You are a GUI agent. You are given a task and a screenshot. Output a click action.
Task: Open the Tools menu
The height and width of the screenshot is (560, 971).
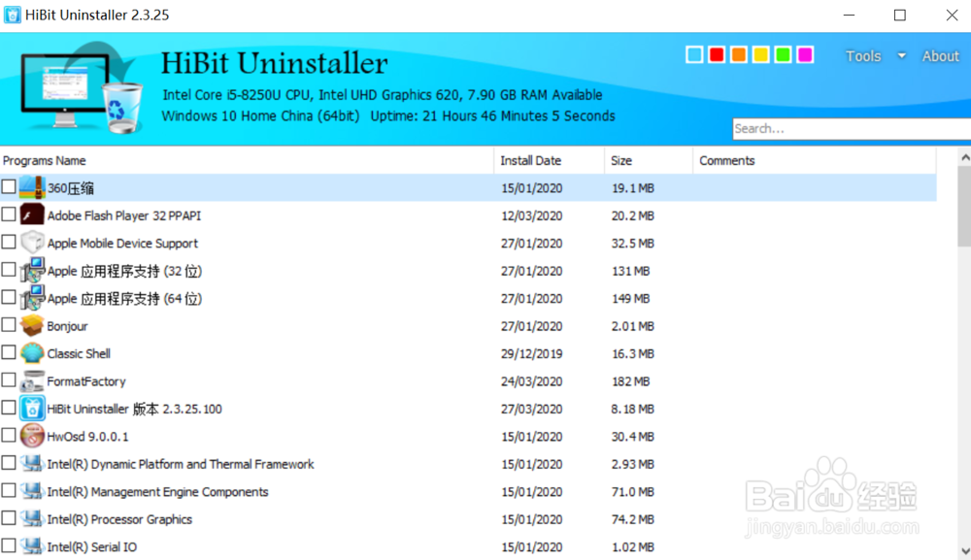pos(863,55)
